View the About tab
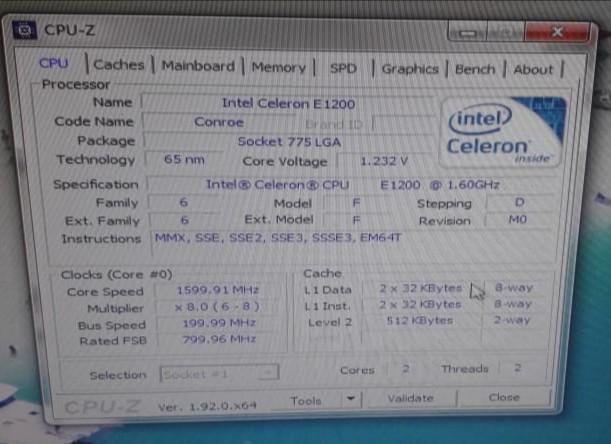The width and height of the screenshot is (611, 444). [533, 70]
